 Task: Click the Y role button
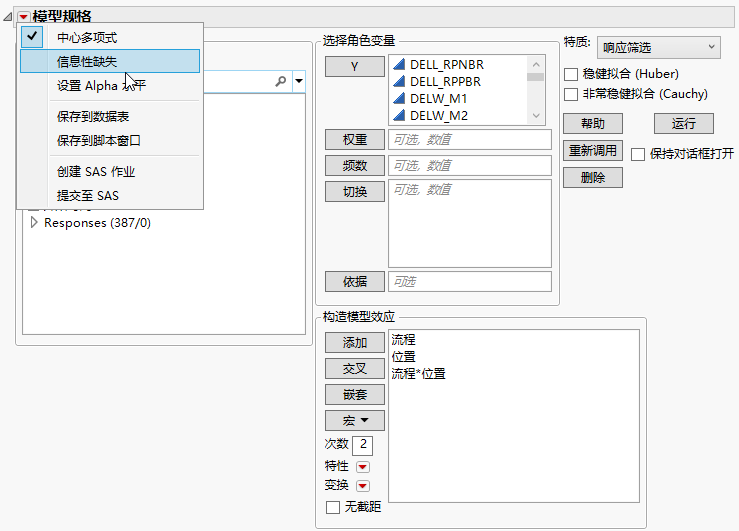coord(354,66)
